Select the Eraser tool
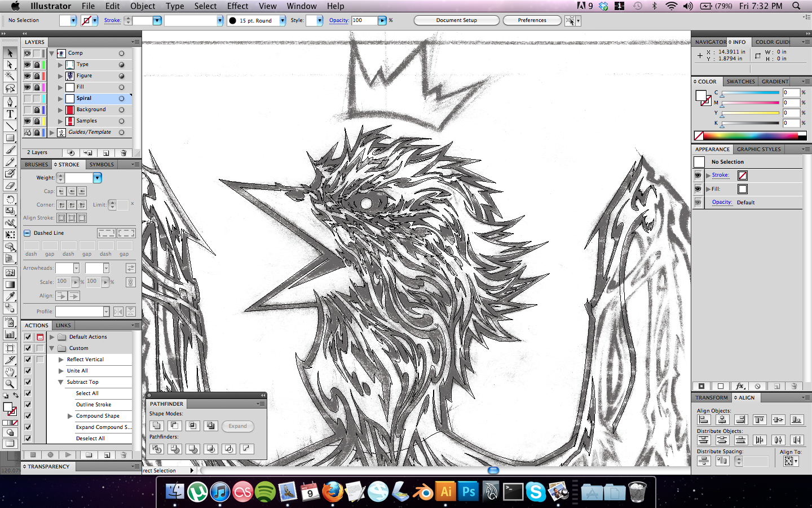The image size is (812, 508). (10, 186)
